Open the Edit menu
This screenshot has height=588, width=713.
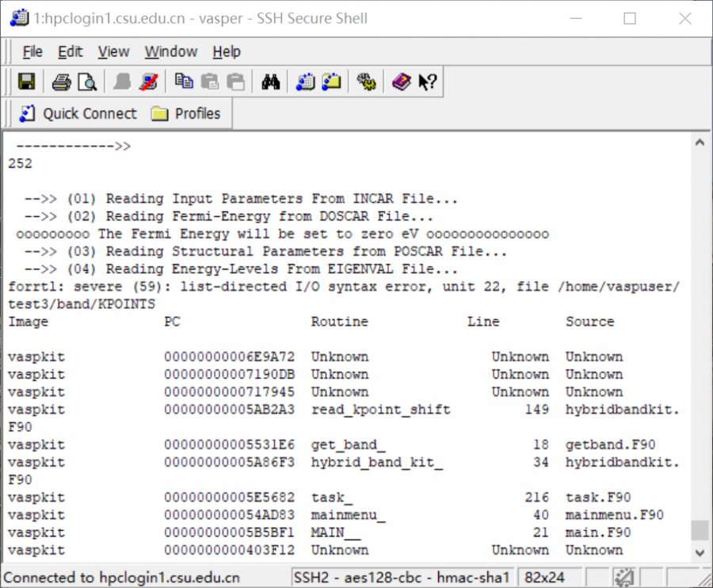coord(70,52)
